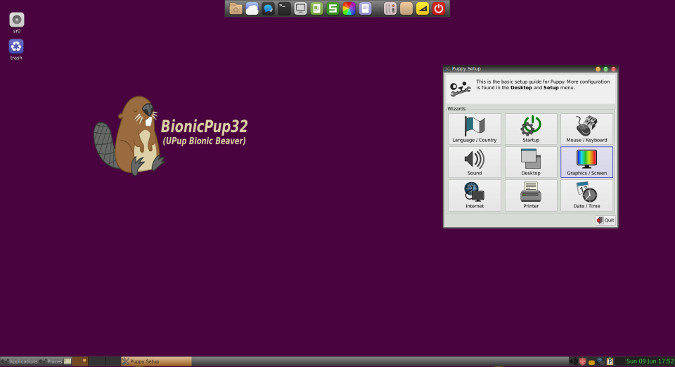Open the Printer wizard
Image resolution: width=675 pixels, height=367 pixels.
click(x=531, y=195)
